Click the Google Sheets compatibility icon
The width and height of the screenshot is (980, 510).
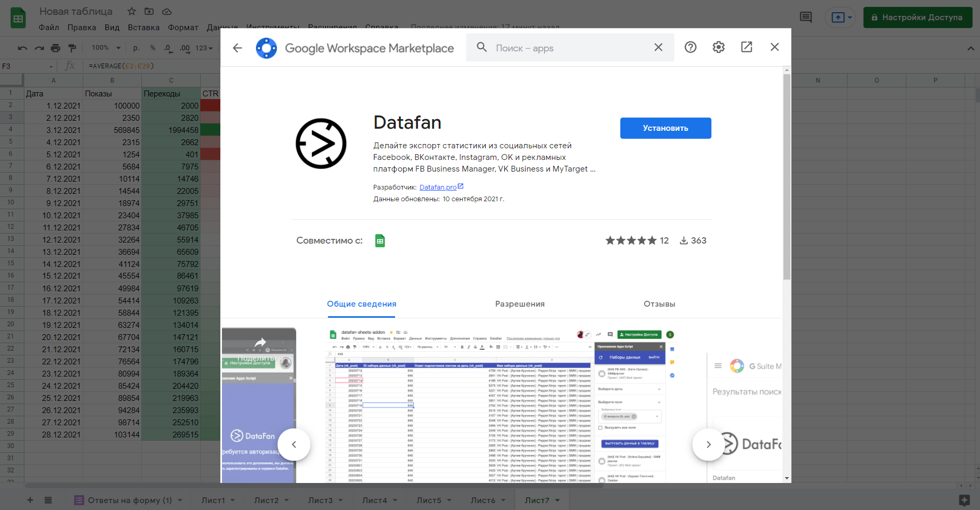pos(380,241)
